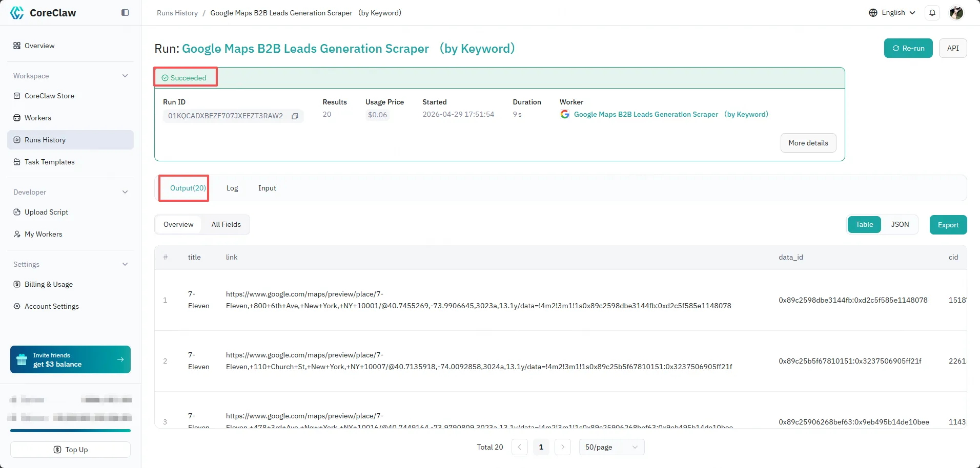Click the Invite friends get $3 balance banner
This screenshot has width=980, height=468.
point(70,359)
